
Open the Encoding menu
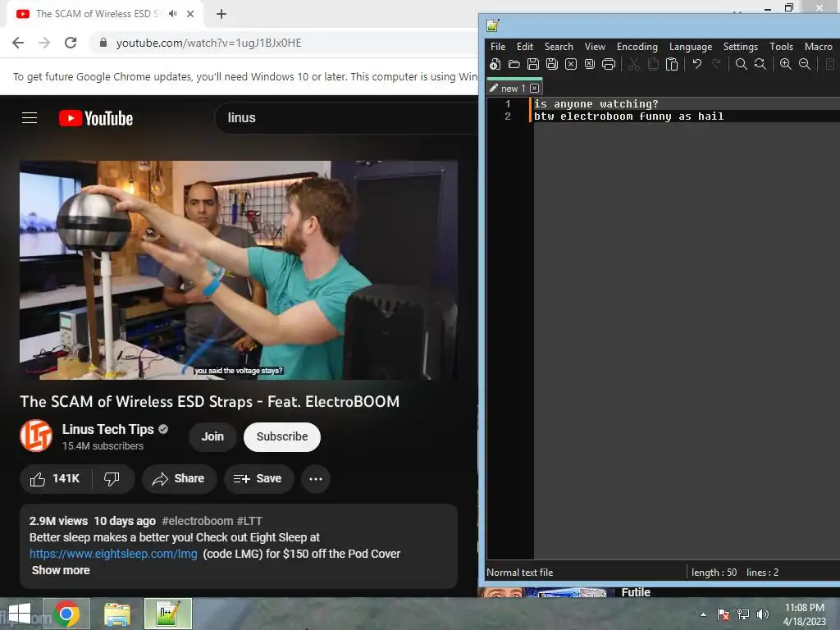pos(637,47)
